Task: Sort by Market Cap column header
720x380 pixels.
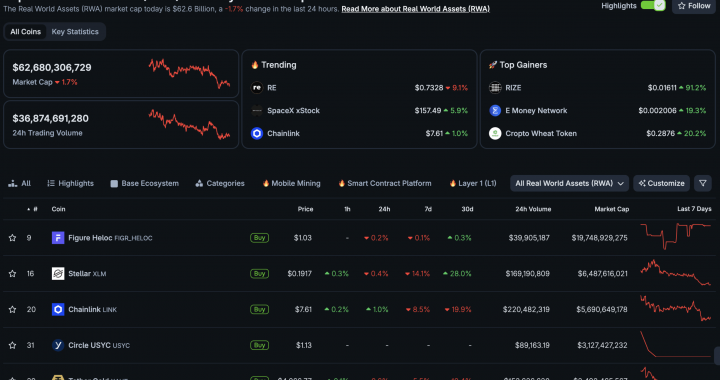Action: pos(612,209)
